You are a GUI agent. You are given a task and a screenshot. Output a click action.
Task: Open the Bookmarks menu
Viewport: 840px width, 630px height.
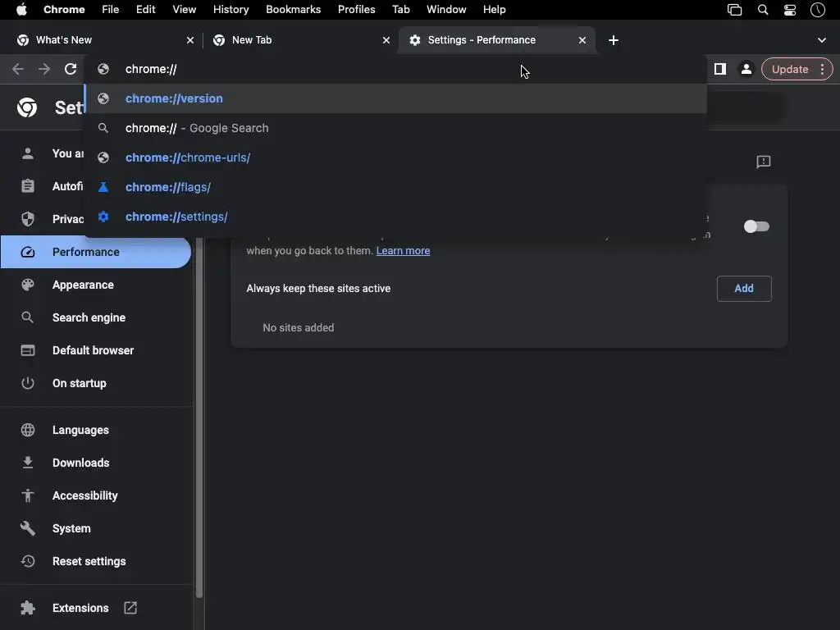point(293,10)
